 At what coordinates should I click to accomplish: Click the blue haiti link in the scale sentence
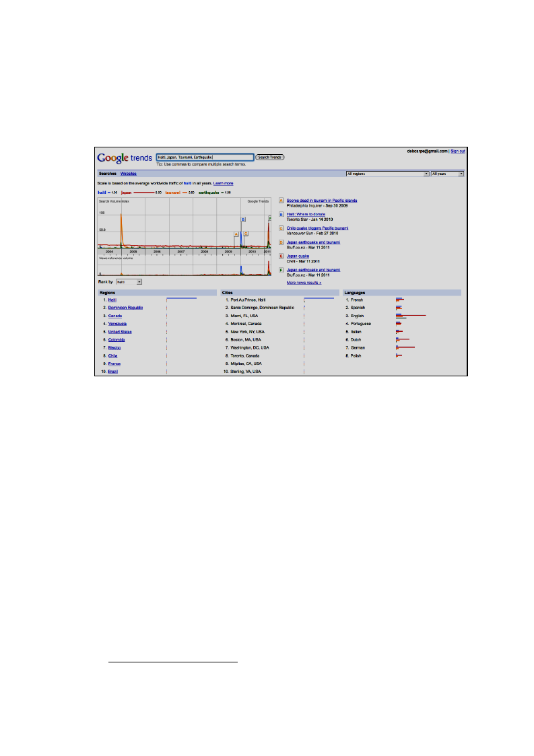(187, 183)
